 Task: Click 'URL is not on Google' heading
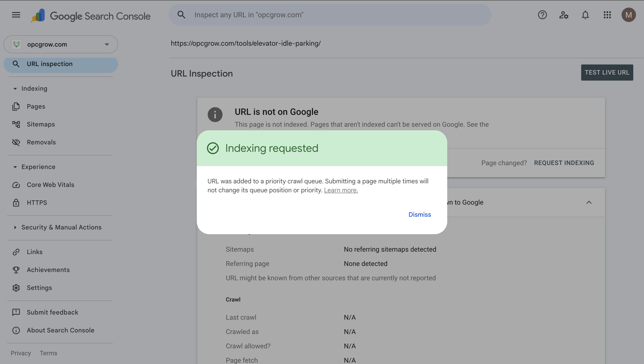click(276, 112)
